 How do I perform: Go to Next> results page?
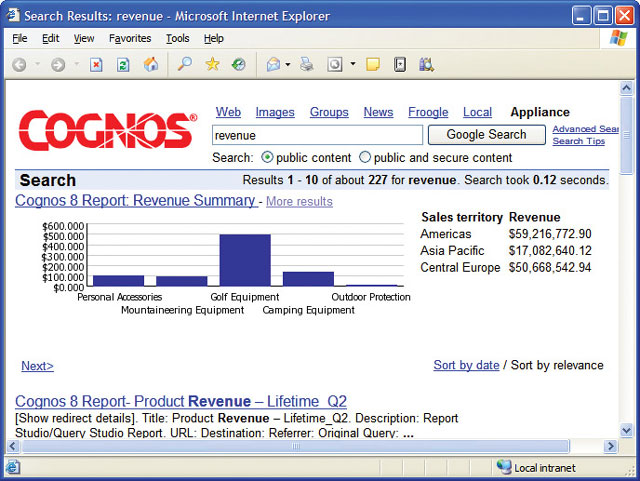[37, 366]
